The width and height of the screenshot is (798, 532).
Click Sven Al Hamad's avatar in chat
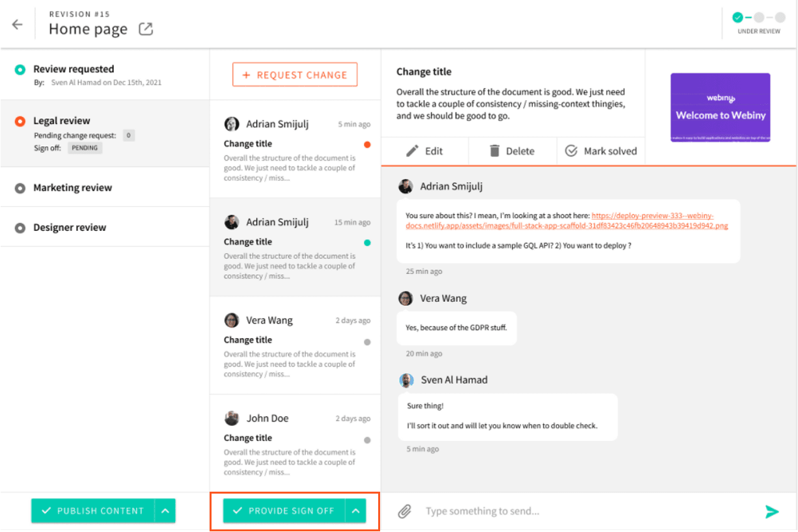pyautogui.click(x=406, y=380)
